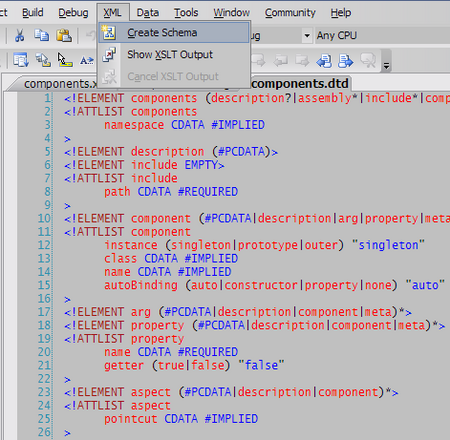Open the solution configuration dropdown arrow
The height and width of the screenshot is (440, 450).
pos(307,35)
